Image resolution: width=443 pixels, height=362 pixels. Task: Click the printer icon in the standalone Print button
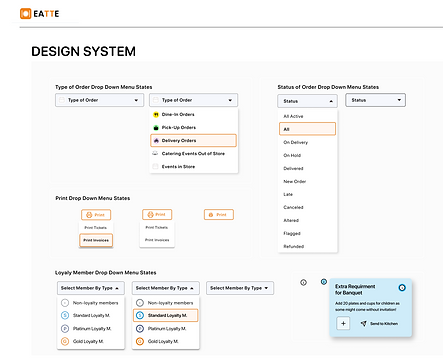point(211,215)
